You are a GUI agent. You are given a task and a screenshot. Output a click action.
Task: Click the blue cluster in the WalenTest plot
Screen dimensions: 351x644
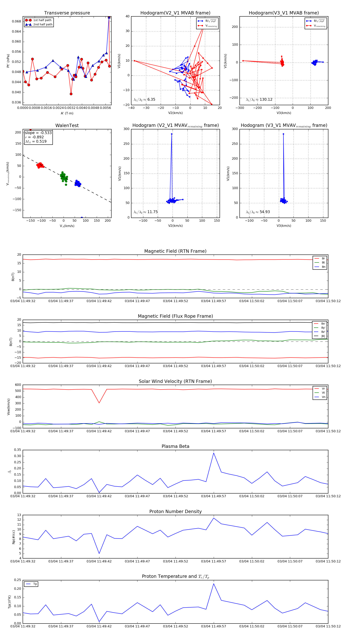click(78, 184)
